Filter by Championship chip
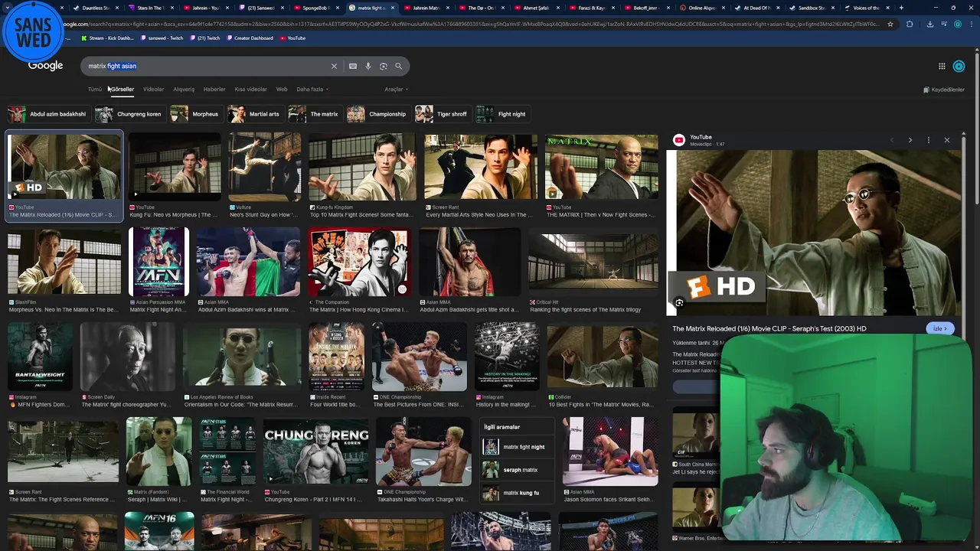The width and height of the screenshot is (980, 551). click(377, 114)
